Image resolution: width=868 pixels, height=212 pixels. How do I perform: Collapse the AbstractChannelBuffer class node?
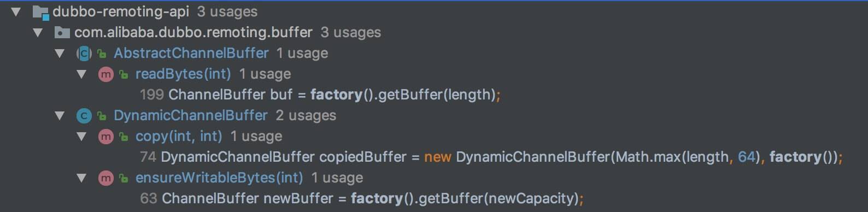(60, 53)
